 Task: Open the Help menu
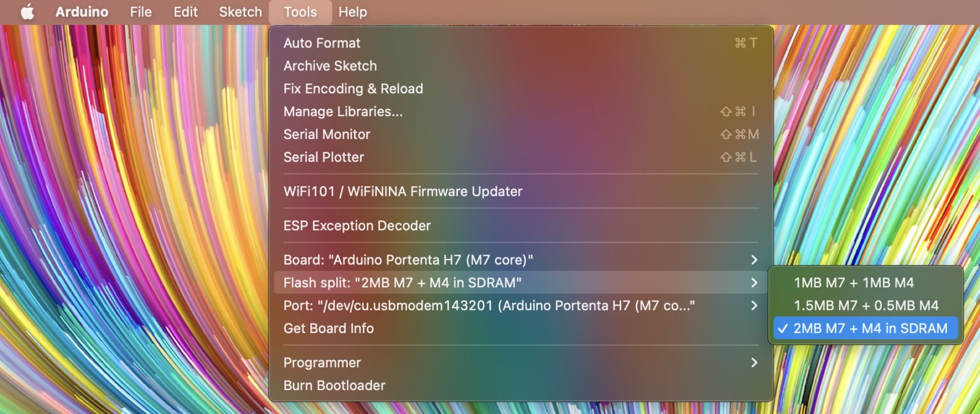(x=353, y=12)
